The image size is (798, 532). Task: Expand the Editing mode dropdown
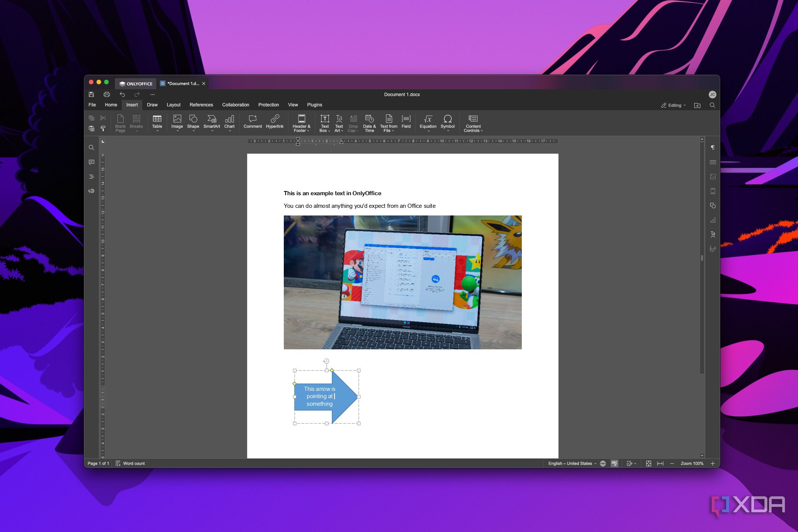(x=674, y=105)
